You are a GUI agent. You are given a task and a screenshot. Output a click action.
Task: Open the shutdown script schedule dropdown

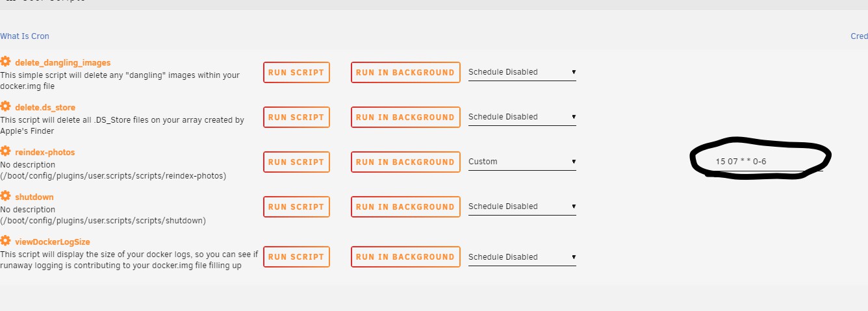tap(522, 206)
